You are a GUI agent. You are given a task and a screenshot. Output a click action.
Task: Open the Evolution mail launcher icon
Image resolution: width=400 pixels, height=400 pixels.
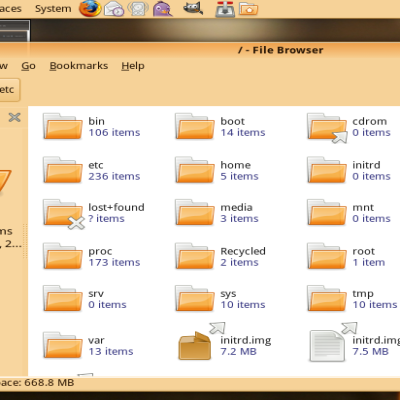pyautogui.click(x=114, y=9)
